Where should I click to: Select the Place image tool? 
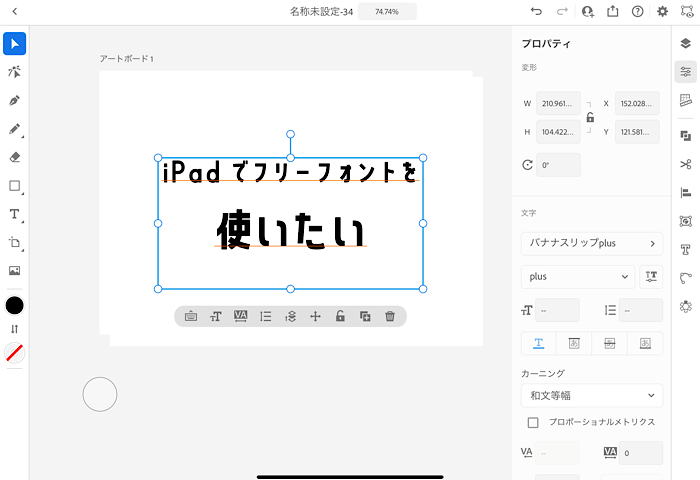pos(14,271)
